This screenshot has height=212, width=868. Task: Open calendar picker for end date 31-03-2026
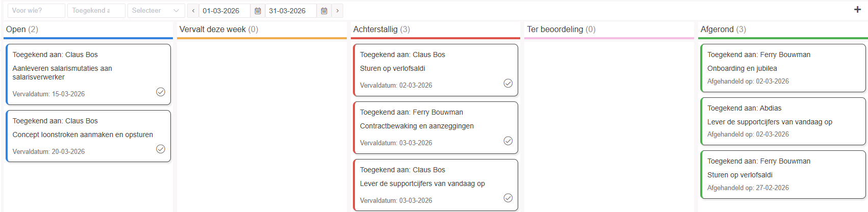(324, 11)
